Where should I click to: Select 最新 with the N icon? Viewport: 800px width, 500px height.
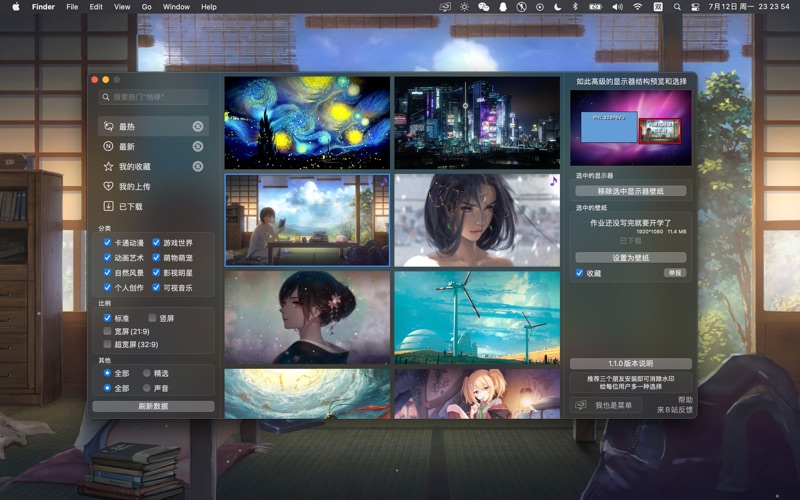126,146
